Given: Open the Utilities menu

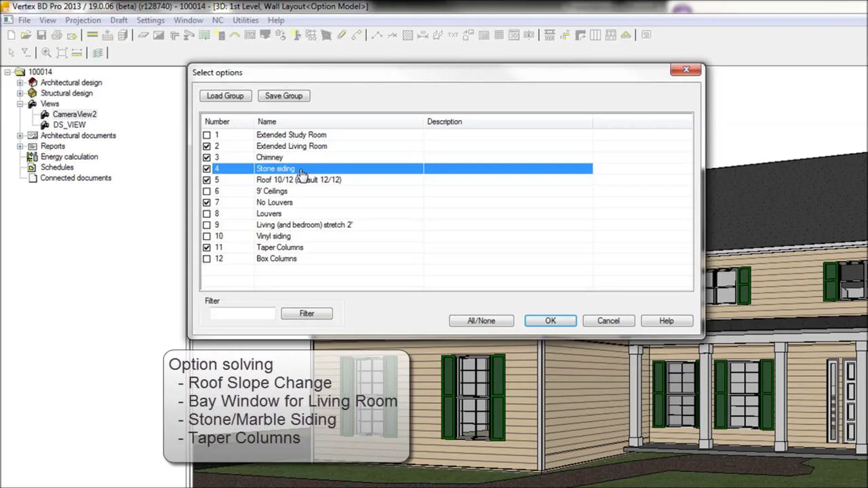Looking at the screenshot, I should point(245,20).
